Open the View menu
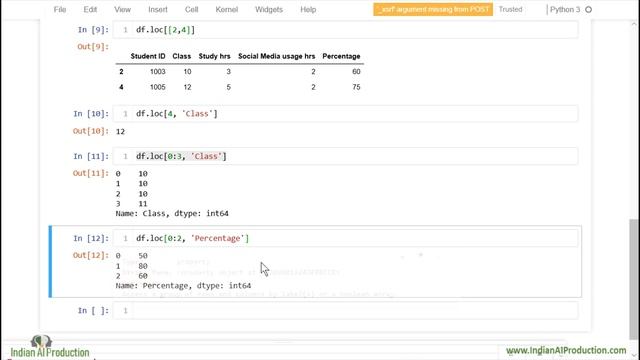 click(122, 9)
